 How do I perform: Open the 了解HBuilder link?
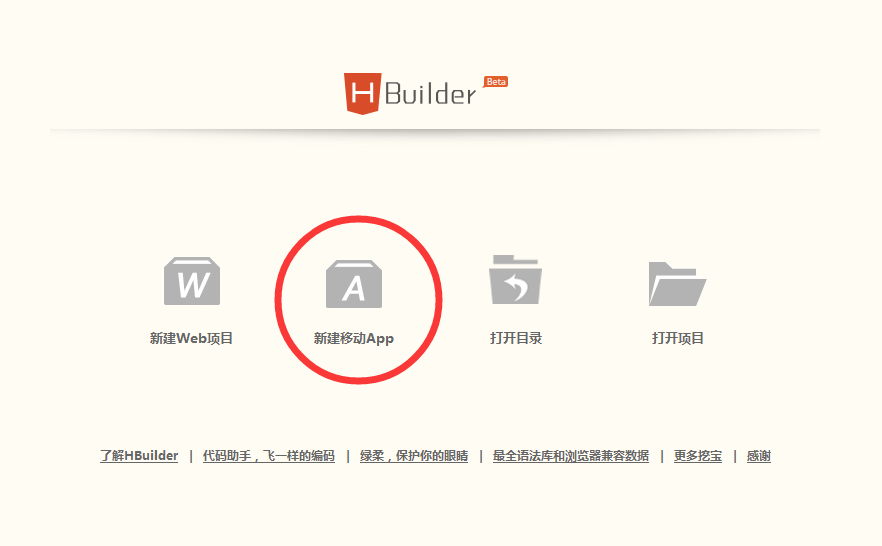(139, 456)
